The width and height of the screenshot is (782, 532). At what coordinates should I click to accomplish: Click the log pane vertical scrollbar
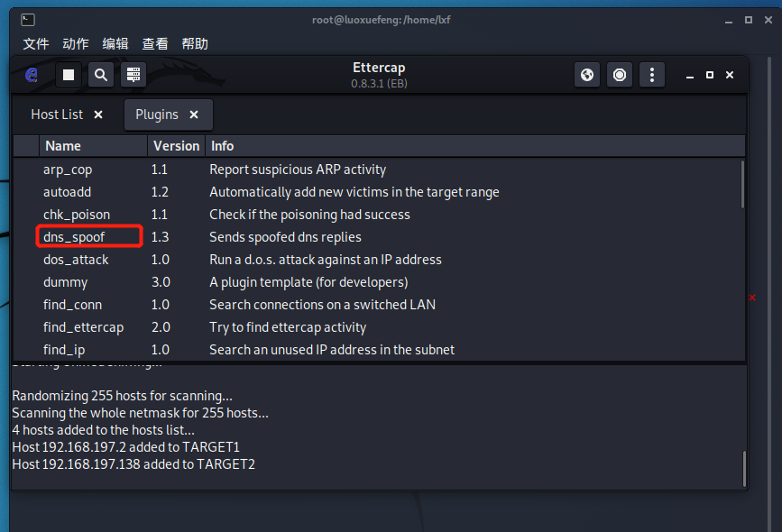(744, 469)
